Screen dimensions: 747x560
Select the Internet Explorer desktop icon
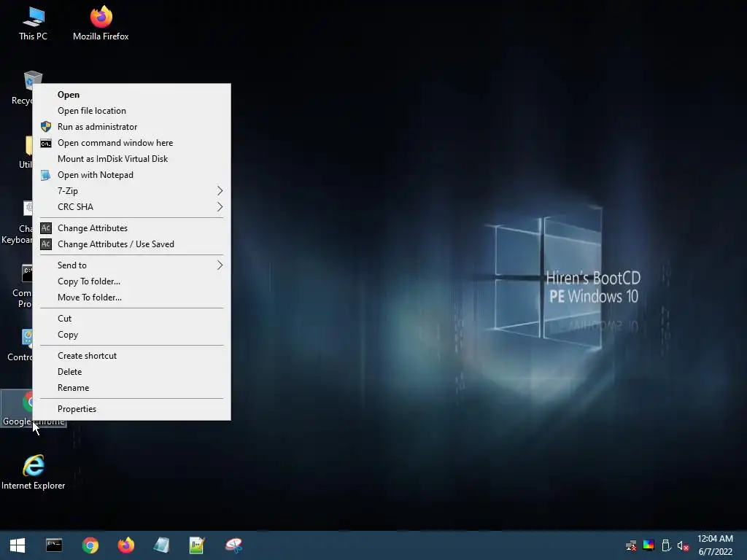click(34, 472)
